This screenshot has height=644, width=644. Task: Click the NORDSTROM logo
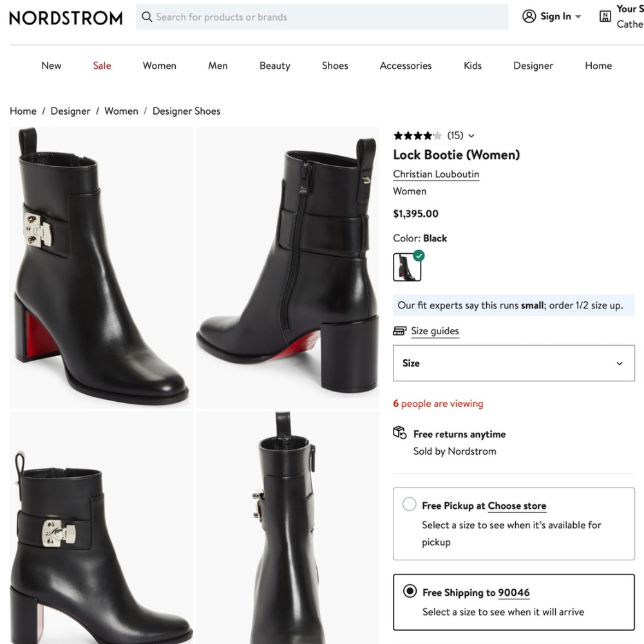pos(66,18)
